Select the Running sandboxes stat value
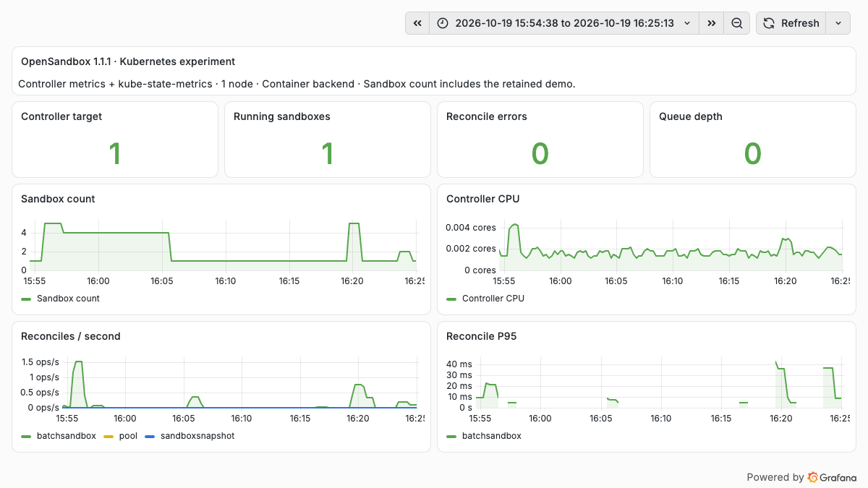Image resolution: width=868 pixels, height=488 pixels. point(328,154)
